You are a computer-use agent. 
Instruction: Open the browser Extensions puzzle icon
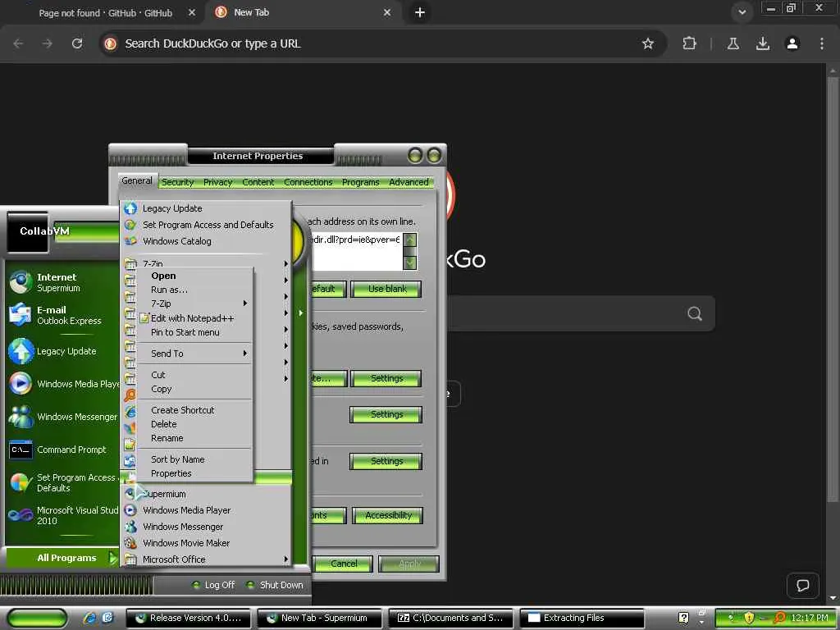(689, 43)
